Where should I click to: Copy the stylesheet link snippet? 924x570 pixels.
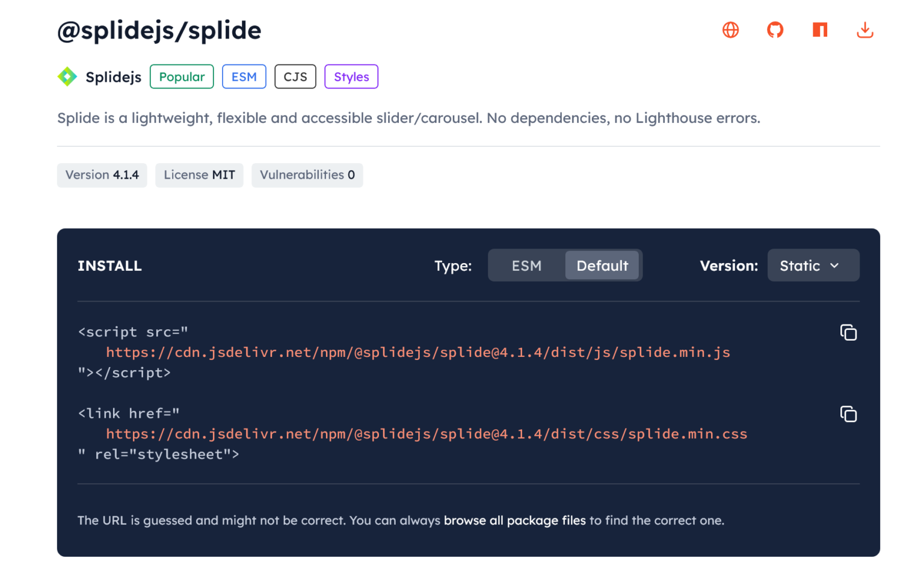(x=848, y=414)
